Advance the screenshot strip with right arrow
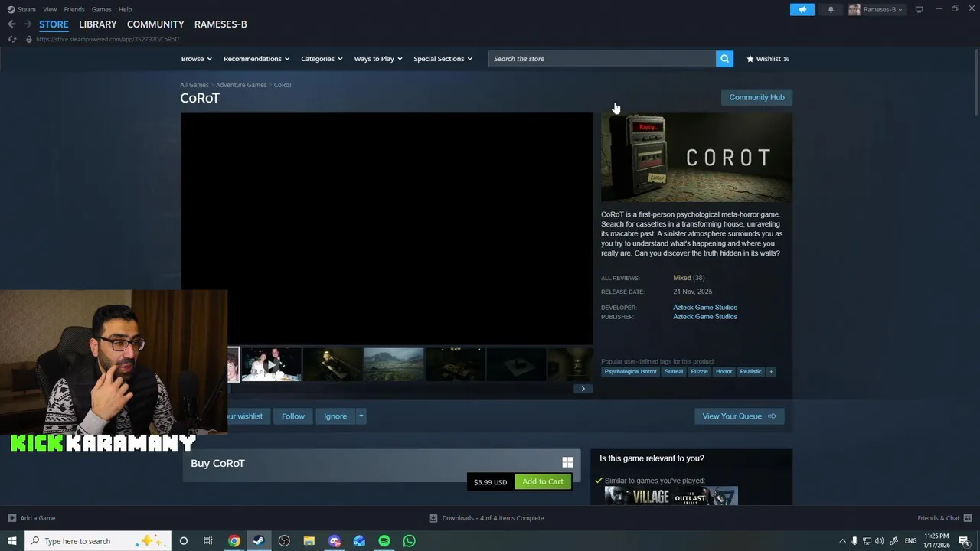Viewport: 980px width, 551px height. (x=583, y=389)
